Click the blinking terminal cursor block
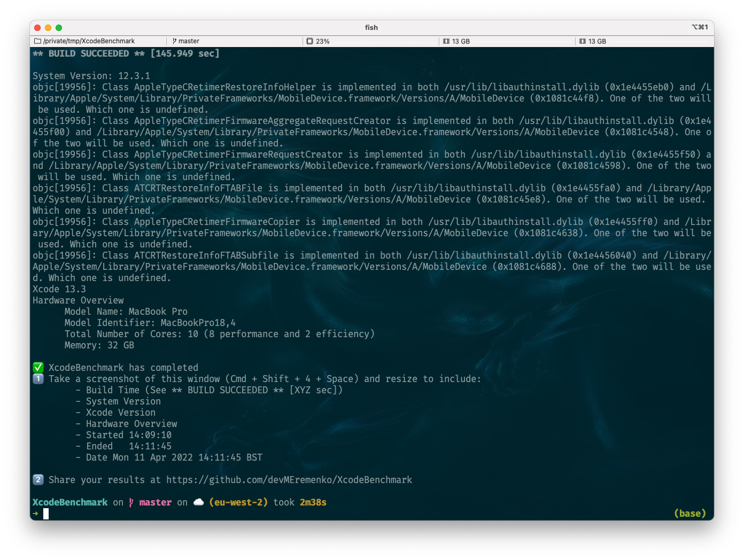This screenshot has height=560, width=744. point(44,514)
